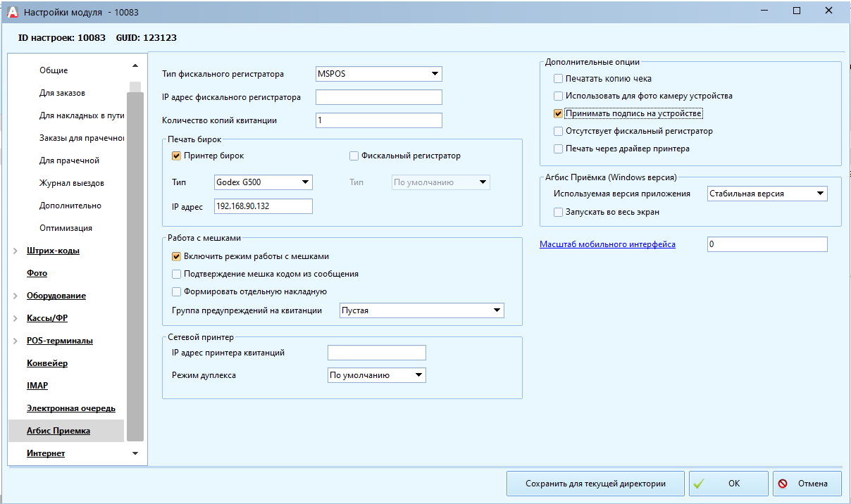This screenshot has width=851, height=504.
Task: Open the Godex G500 printer type dropdown
Action: (x=263, y=182)
